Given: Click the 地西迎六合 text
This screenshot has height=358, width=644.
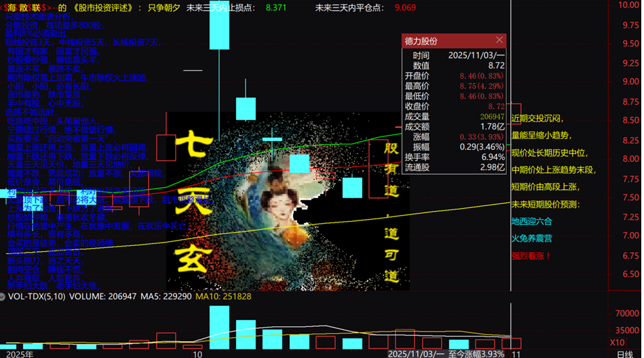Looking at the screenshot, I should click(531, 222).
